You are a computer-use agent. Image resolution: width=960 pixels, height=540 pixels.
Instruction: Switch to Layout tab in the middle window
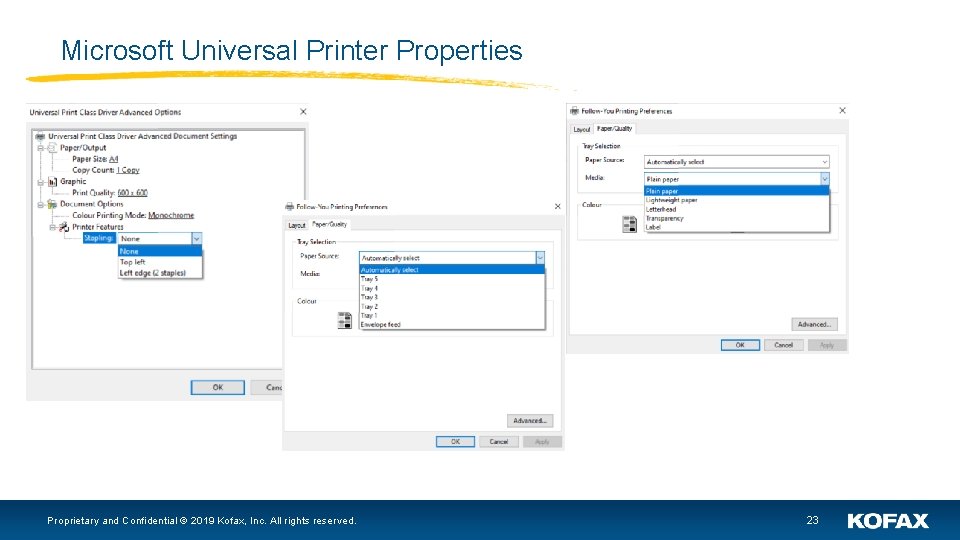[297, 225]
